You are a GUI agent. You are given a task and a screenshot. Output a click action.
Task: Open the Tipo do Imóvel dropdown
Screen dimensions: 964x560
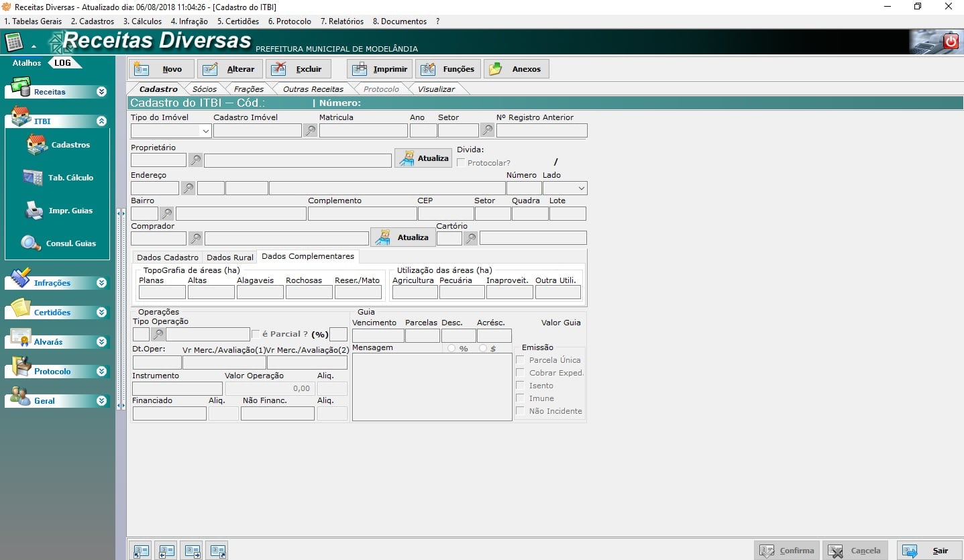tap(205, 131)
